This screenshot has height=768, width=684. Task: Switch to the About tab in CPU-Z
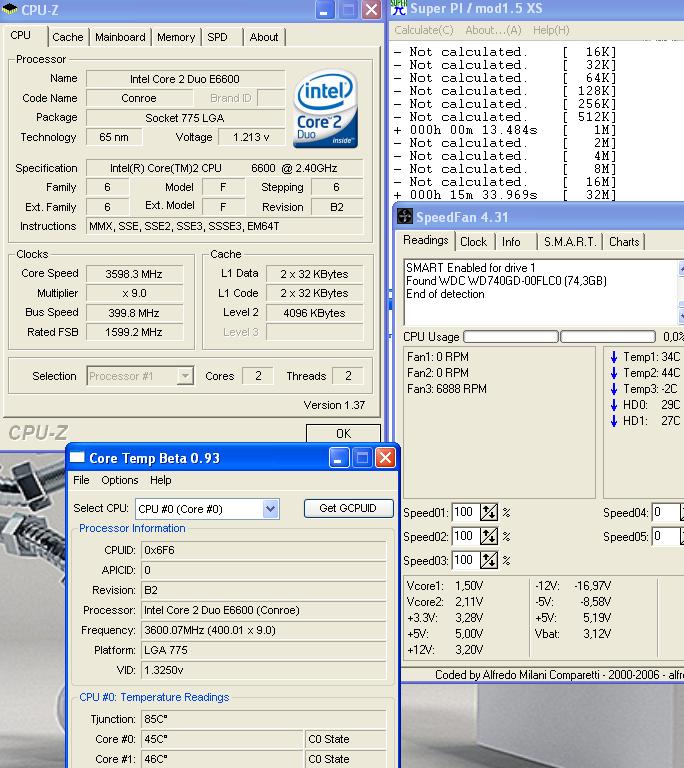coord(264,37)
